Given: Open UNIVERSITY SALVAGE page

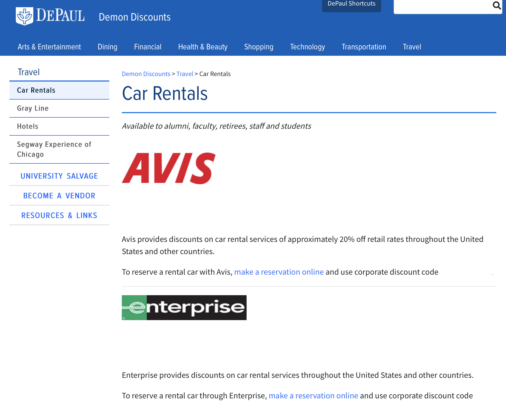Looking at the screenshot, I should tap(59, 176).
